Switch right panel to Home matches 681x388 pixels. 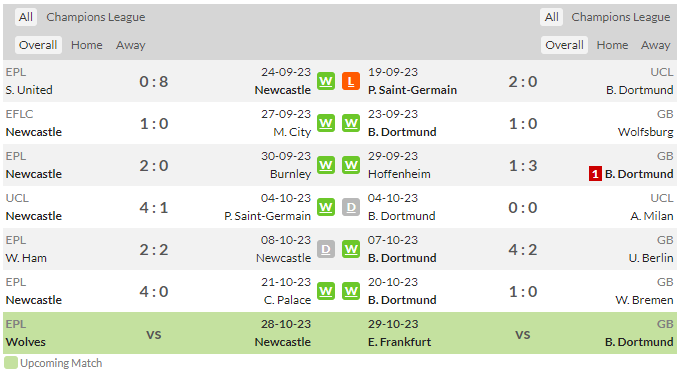tap(612, 45)
